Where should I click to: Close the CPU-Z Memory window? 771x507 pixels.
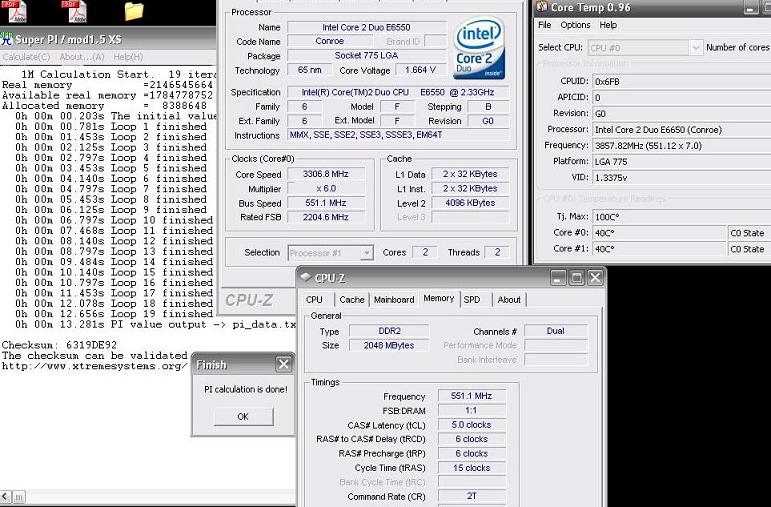(594, 277)
